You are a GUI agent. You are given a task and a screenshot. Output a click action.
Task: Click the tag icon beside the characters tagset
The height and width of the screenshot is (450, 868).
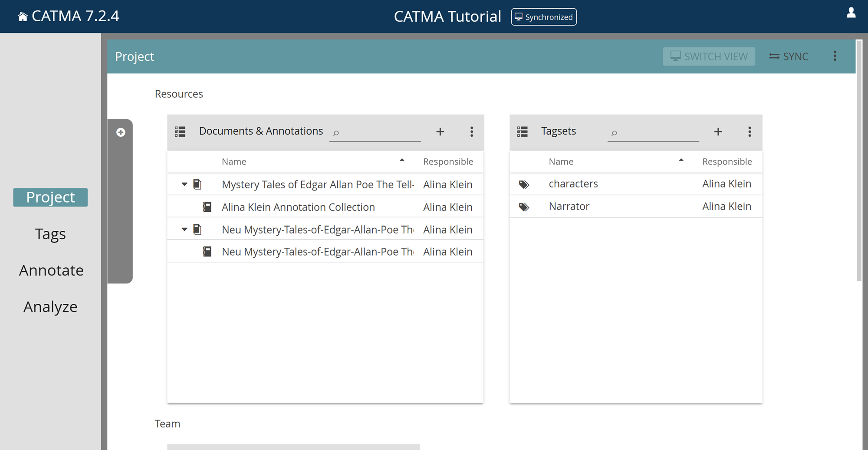click(523, 184)
